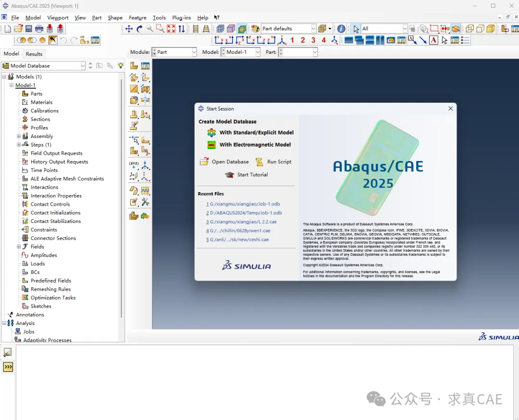Open the Viewport menu
The height and width of the screenshot is (420, 519).
click(x=58, y=18)
